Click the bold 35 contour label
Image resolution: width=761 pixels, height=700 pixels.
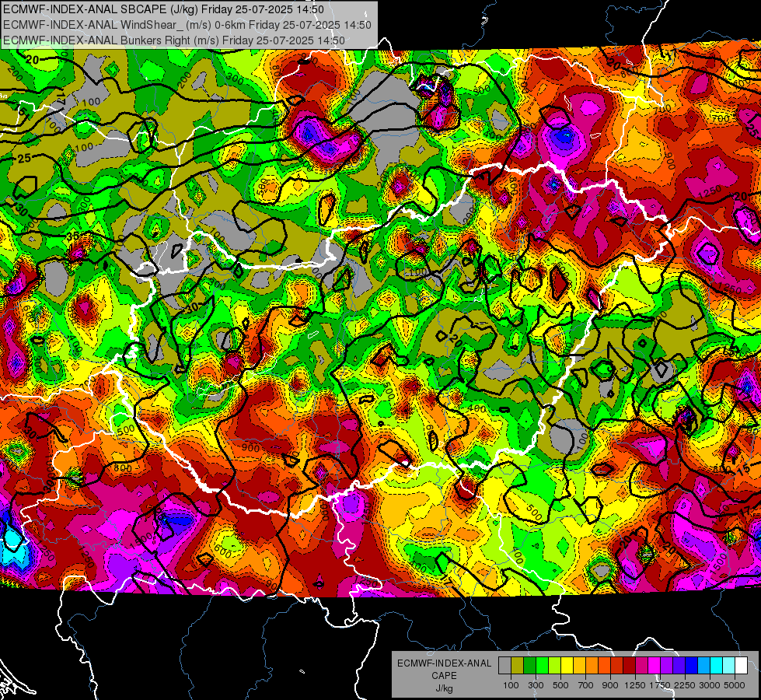(x=73, y=236)
